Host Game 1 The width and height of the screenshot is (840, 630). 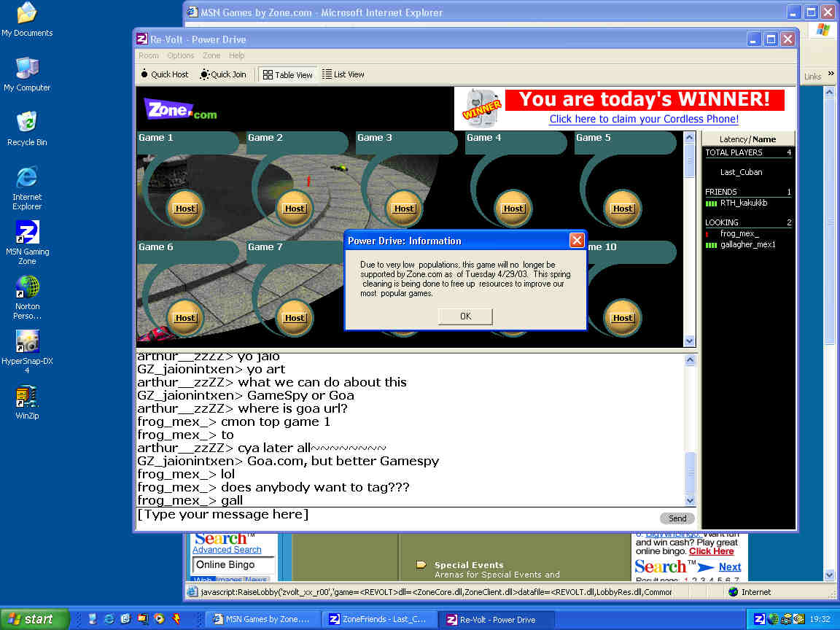click(185, 209)
